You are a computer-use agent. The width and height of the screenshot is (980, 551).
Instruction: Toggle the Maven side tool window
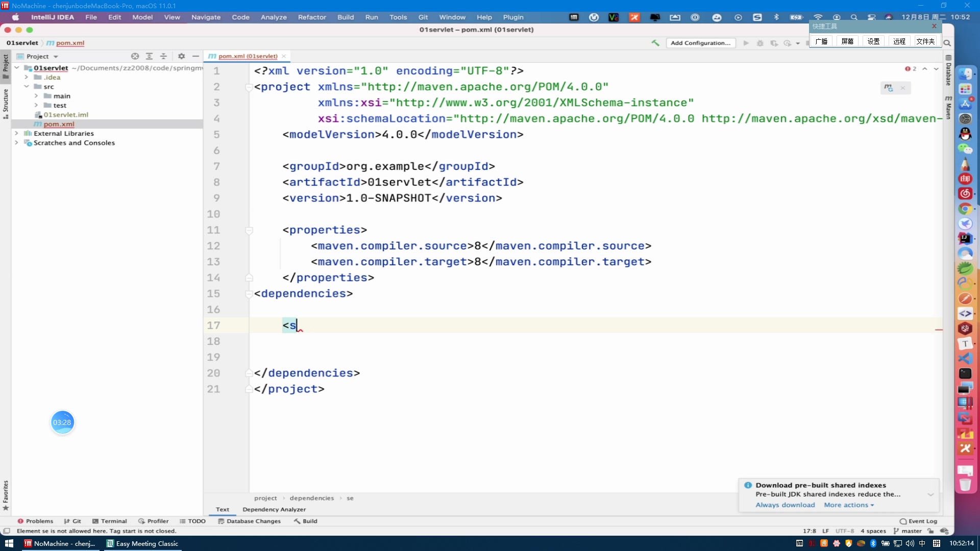point(948,108)
